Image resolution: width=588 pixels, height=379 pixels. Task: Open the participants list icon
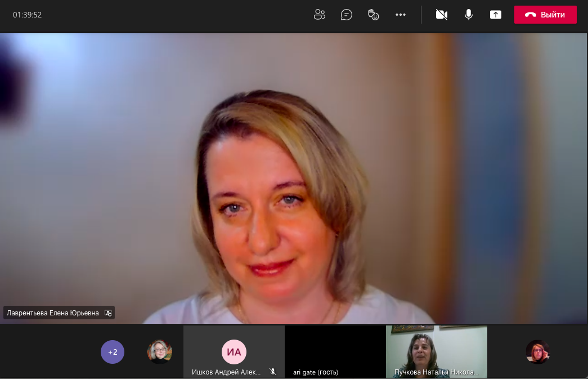point(320,15)
